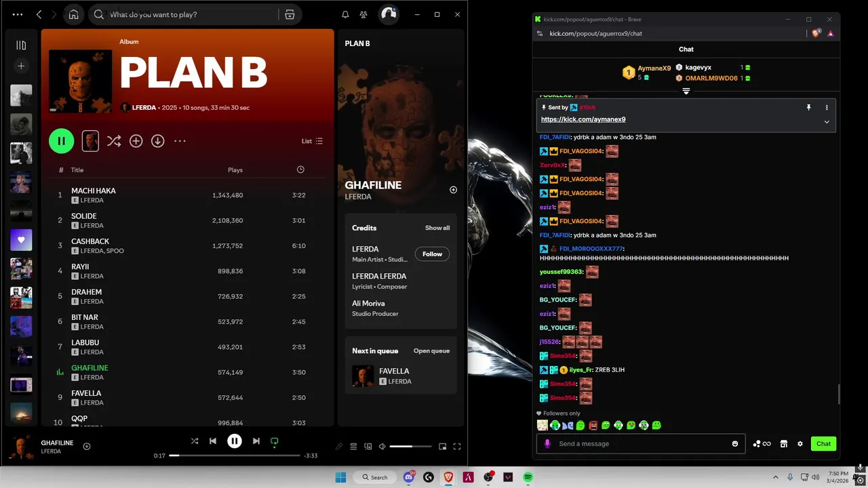Add GHAFILINE to Liked Songs in side panel

[453, 190]
